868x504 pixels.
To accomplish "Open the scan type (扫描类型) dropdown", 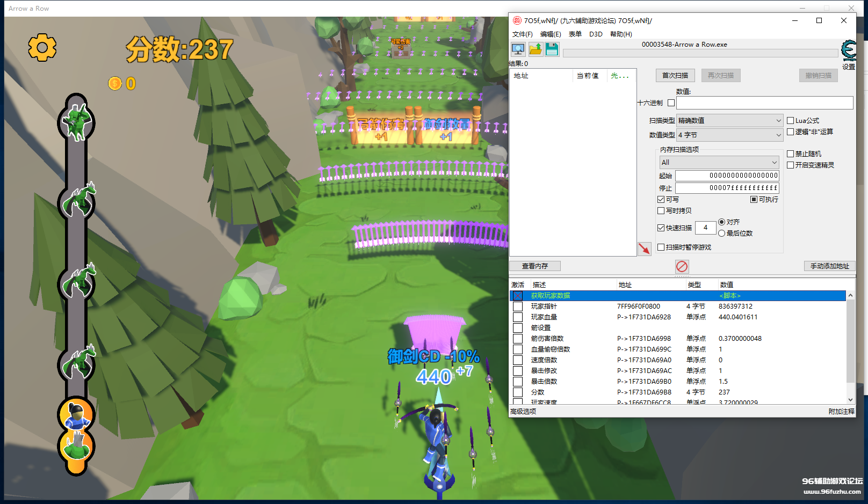I will pos(729,121).
